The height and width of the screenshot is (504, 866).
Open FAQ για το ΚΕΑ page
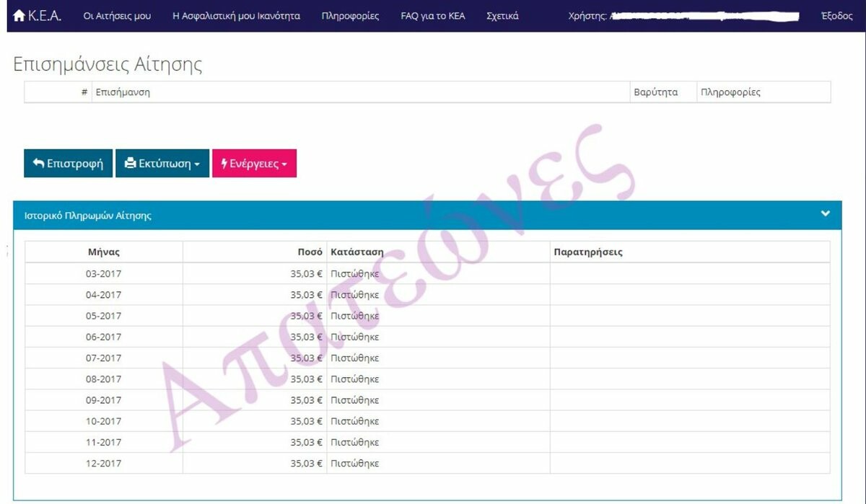pos(432,16)
